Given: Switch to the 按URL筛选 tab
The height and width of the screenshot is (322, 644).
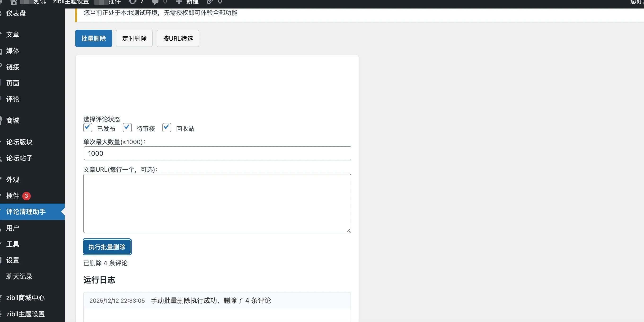Looking at the screenshot, I should pyautogui.click(x=178, y=39).
